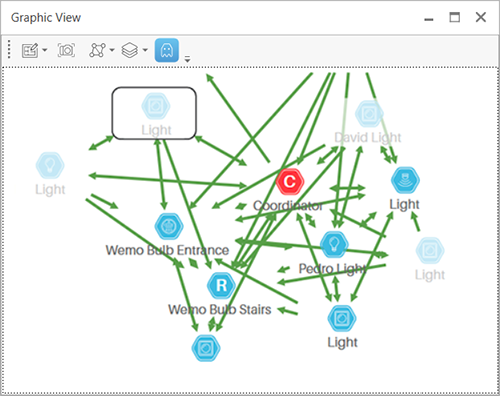Click the faded David Light node
The width and height of the screenshot is (500, 396).
tap(369, 114)
